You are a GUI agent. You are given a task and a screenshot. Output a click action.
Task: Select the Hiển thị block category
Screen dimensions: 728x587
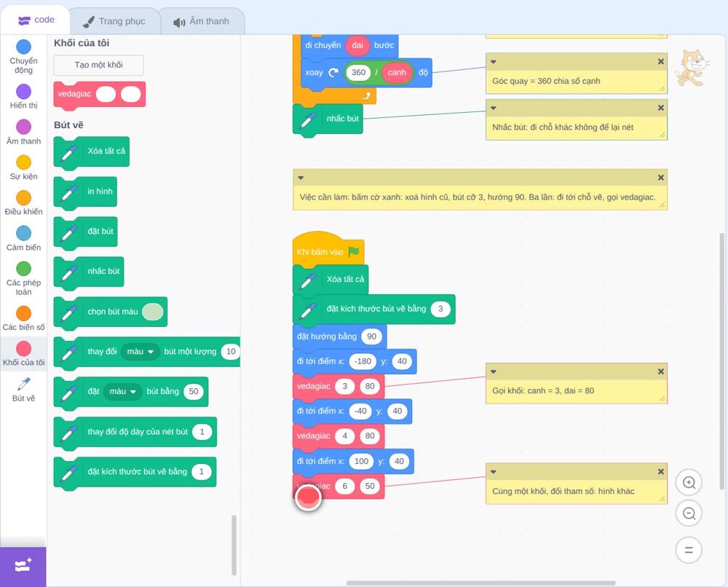click(23, 97)
